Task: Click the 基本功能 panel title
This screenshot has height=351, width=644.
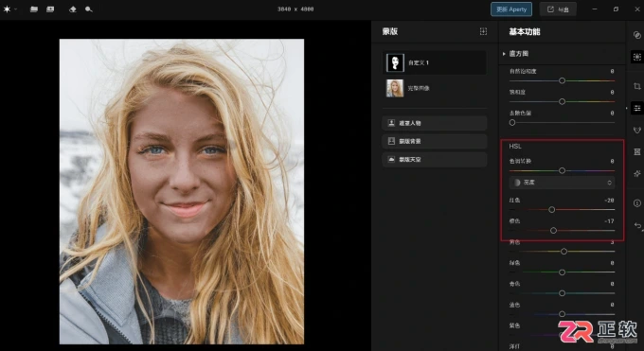Action: pos(525,31)
